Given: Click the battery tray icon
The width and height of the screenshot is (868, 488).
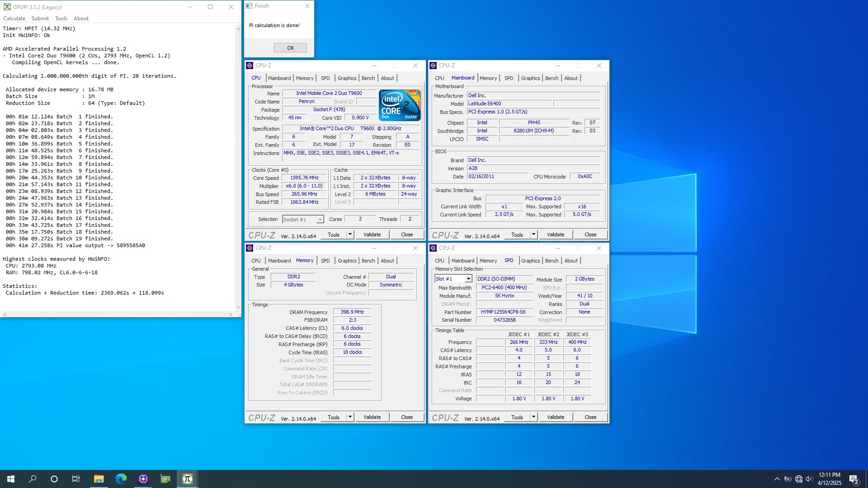Looking at the screenshot, I should (788, 479).
